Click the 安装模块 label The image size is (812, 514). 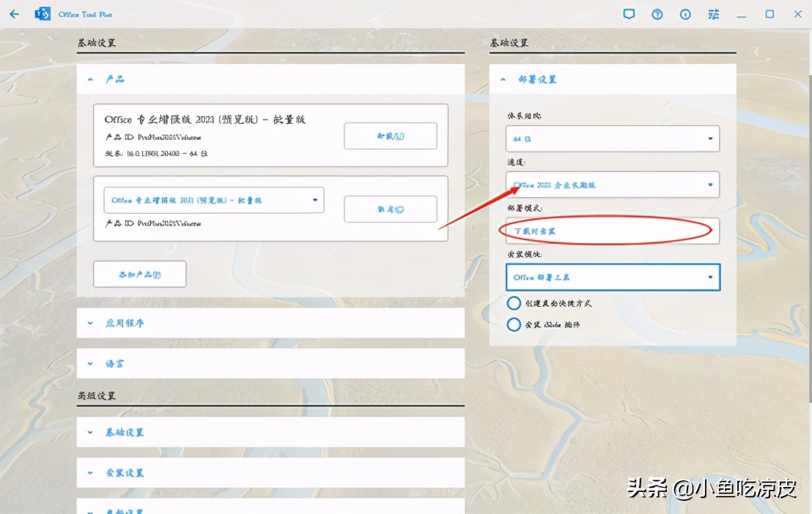pos(525,254)
